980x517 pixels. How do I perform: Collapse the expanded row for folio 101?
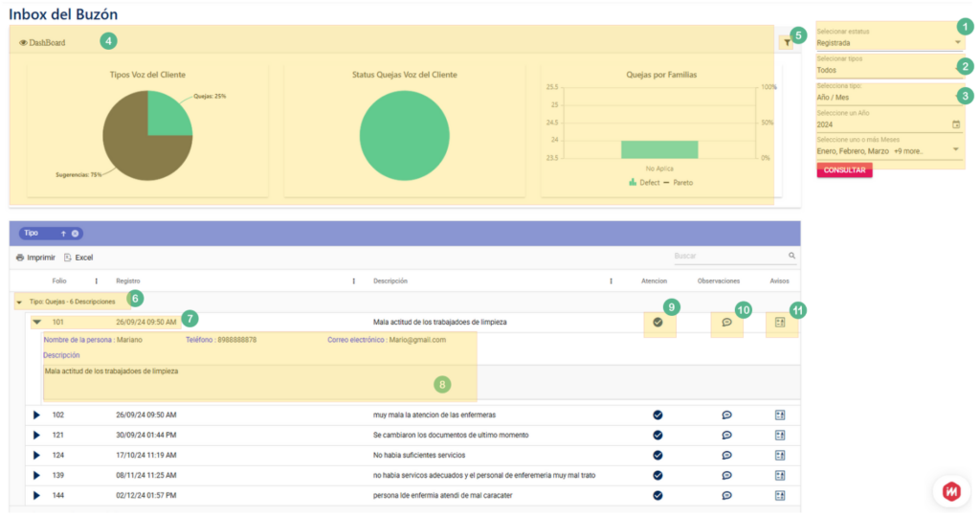coord(37,323)
